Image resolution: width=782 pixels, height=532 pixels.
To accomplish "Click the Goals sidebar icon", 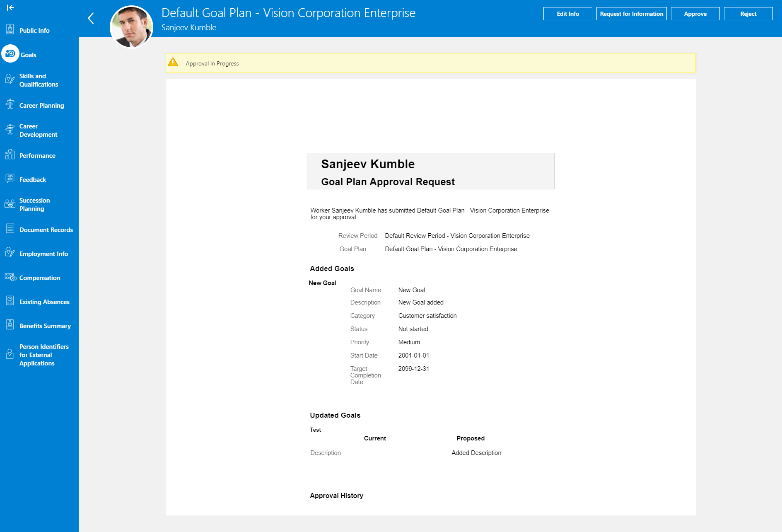I will pos(10,54).
